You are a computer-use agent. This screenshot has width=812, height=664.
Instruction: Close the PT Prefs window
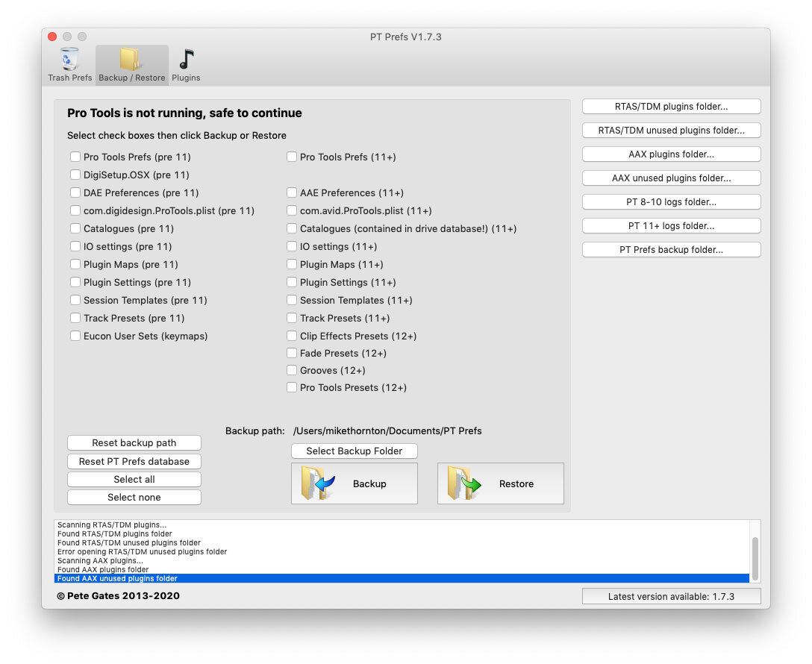52,37
